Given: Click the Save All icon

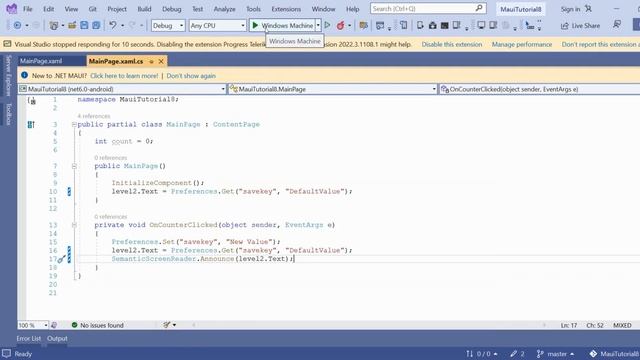Looking at the screenshot, I should pyautogui.click(x=96, y=25).
